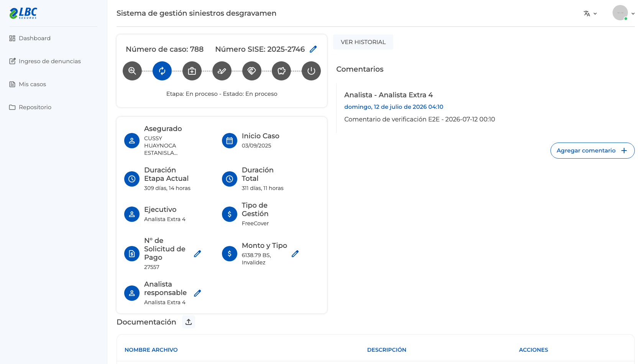The image size is (644, 364).
Task: Click the VER HISTORIAL button
Action: point(363,42)
